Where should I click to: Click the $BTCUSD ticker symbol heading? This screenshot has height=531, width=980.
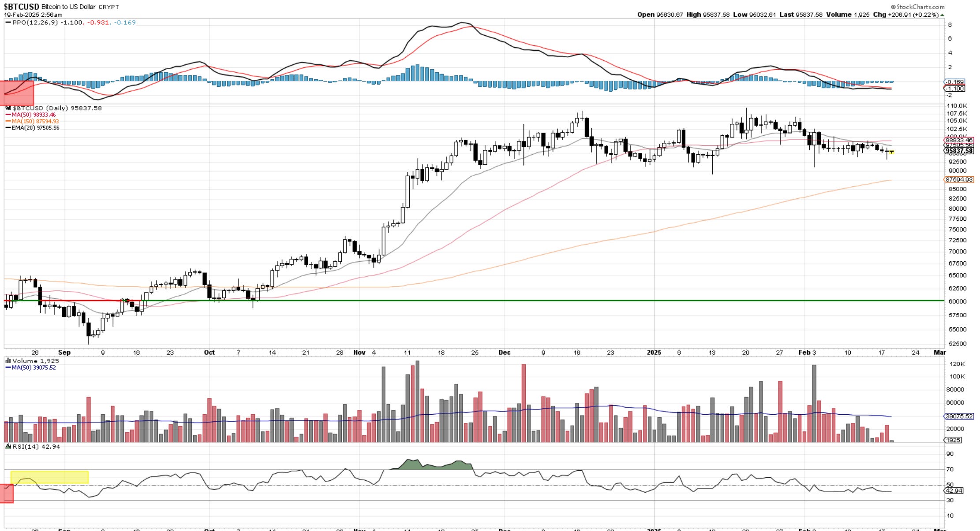pos(21,7)
